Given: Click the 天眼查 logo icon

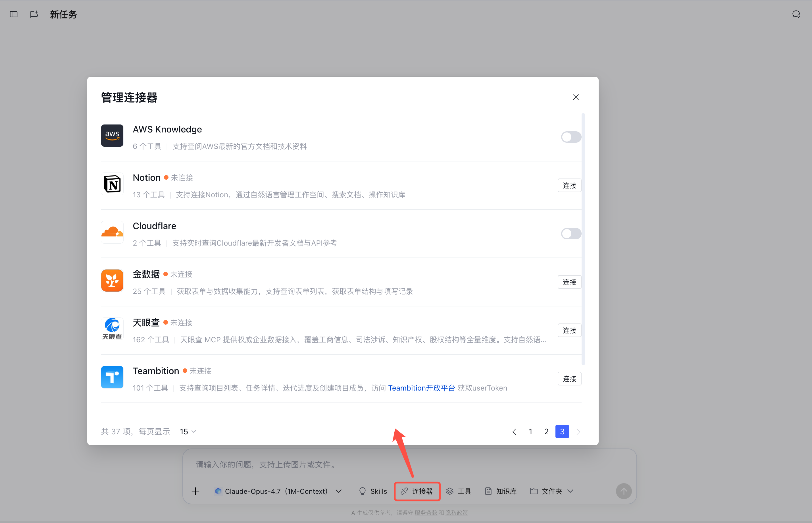Looking at the screenshot, I should pos(112,329).
